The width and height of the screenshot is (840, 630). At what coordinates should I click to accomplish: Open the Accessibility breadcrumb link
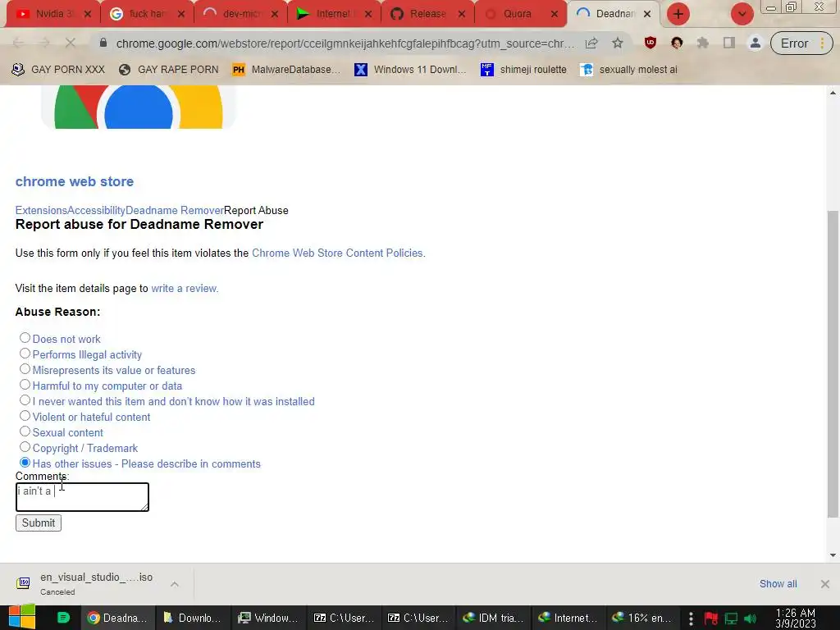click(x=97, y=211)
